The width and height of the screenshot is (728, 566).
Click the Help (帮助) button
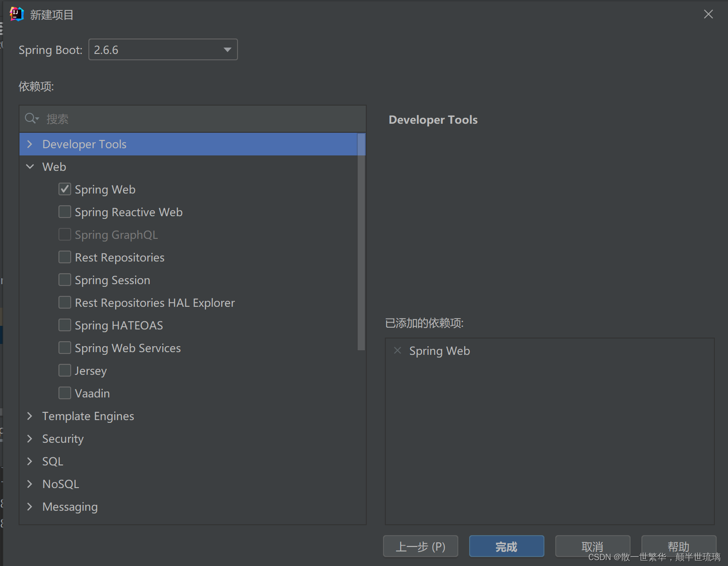679,547
